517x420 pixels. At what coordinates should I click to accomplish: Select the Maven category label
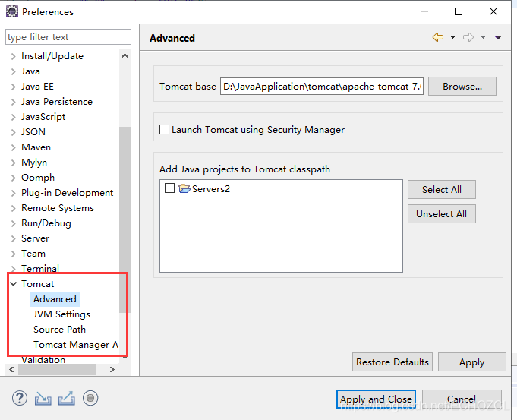pos(36,147)
